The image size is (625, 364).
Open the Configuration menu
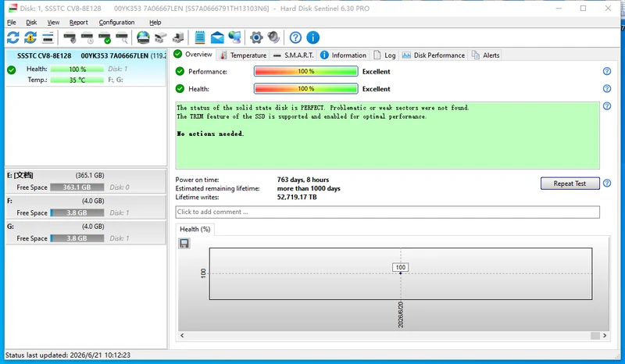pos(116,23)
